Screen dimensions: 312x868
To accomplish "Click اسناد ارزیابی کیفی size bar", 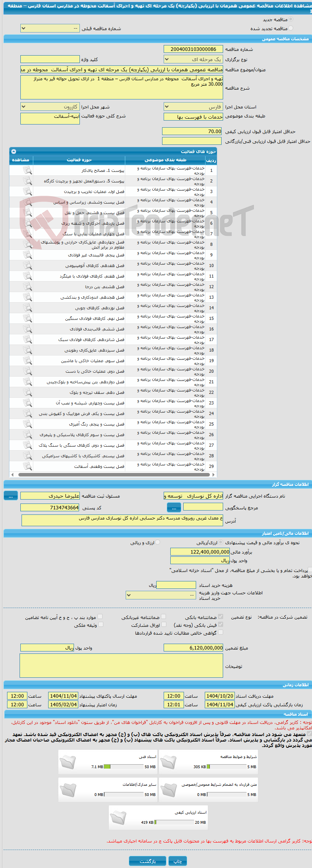I will (x=174, y=822).
